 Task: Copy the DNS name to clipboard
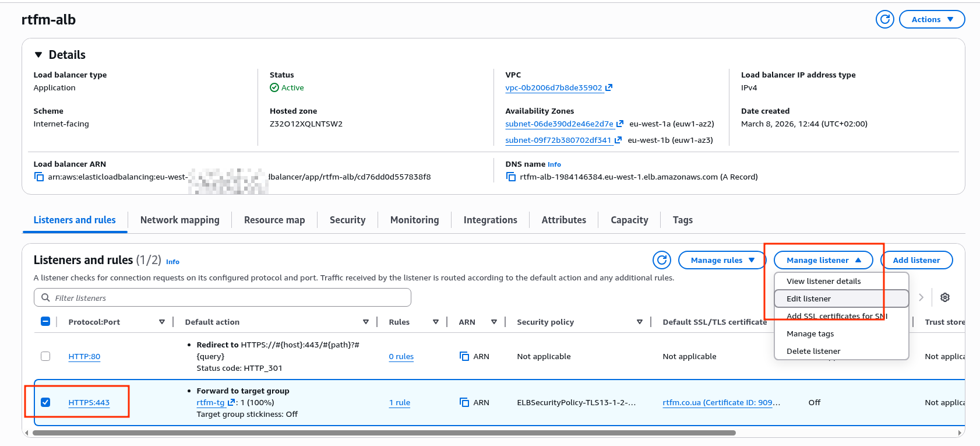[511, 177]
